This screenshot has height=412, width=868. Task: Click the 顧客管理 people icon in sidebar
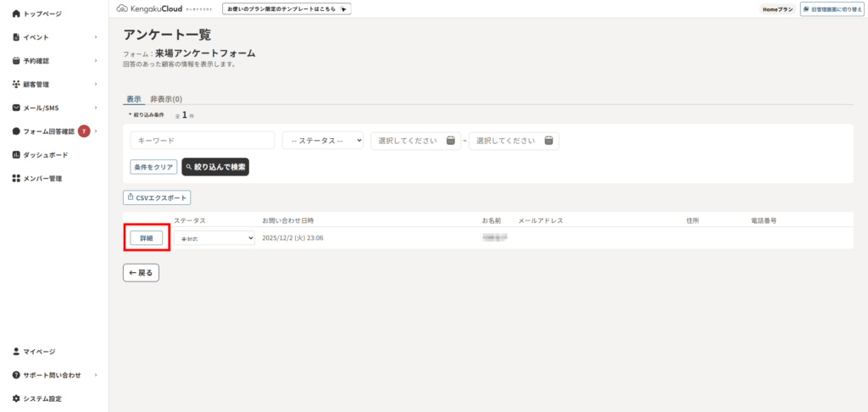(x=16, y=85)
